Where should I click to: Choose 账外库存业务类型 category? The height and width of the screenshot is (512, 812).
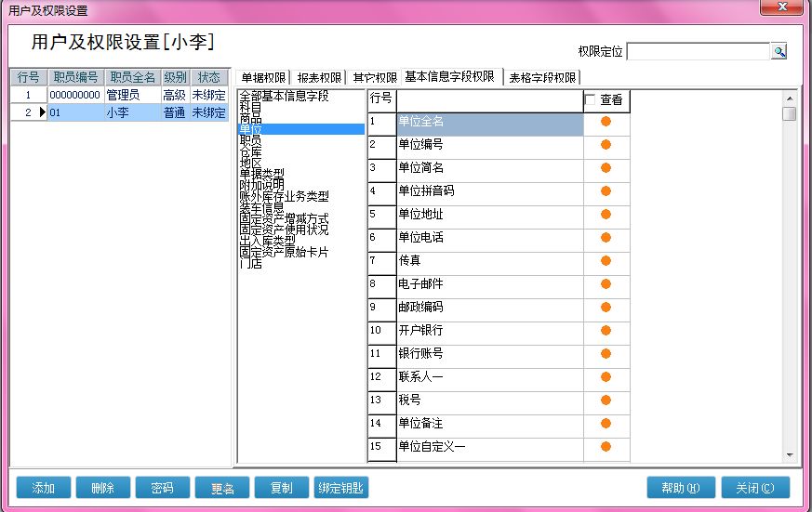[x=284, y=197]
